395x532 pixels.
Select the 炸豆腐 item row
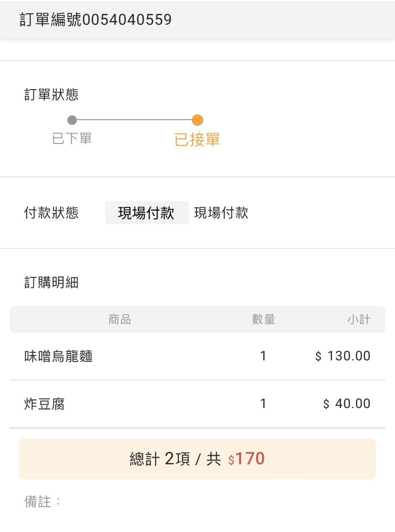[197, 404]
